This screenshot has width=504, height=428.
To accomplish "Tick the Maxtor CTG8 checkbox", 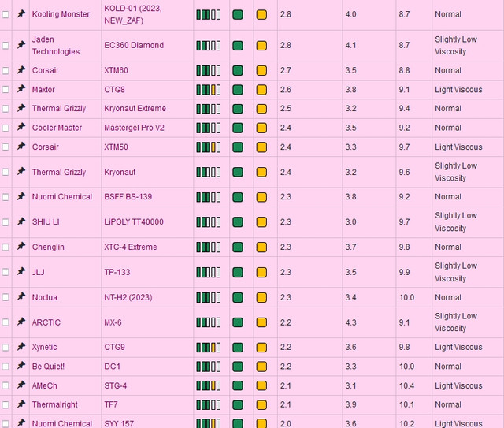I will 6,89.
